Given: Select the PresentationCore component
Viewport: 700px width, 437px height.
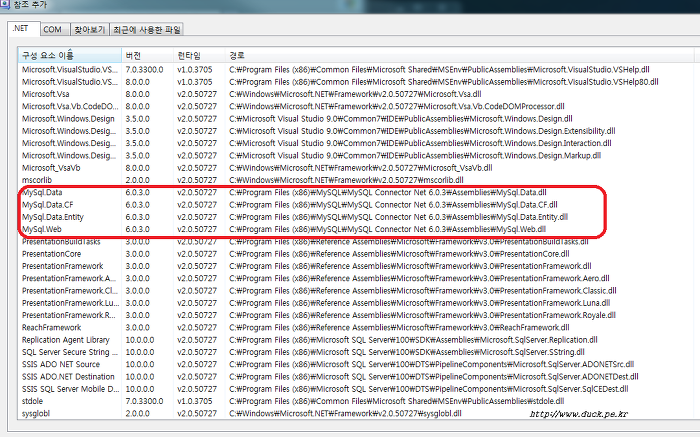Looking at the screenshot, I should pos(51,254).
